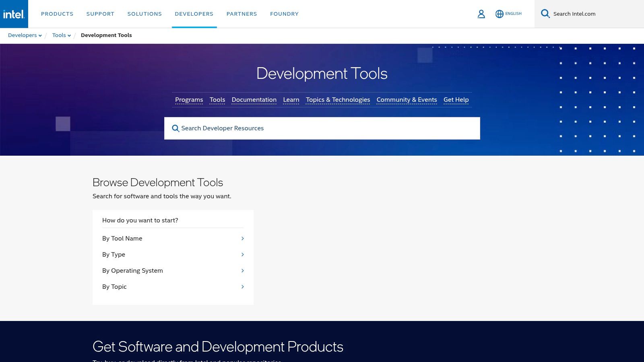Click the Development Tools breadcrumb text

106,35
